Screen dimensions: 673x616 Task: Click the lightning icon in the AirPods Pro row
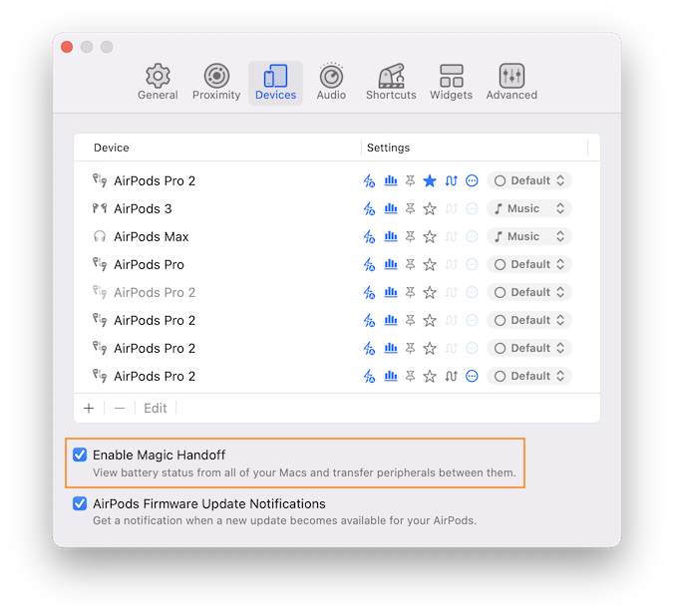(x=369, y=265)
